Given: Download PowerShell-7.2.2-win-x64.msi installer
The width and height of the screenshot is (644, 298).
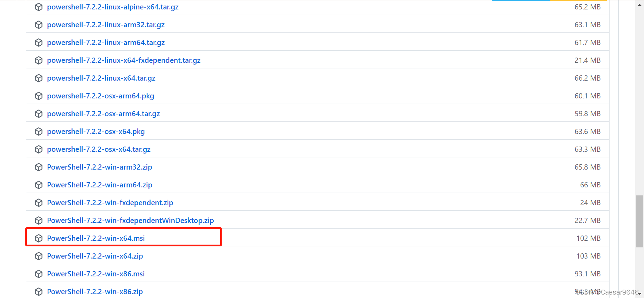Looking at the screenshot, I should [x=96, y=238].
